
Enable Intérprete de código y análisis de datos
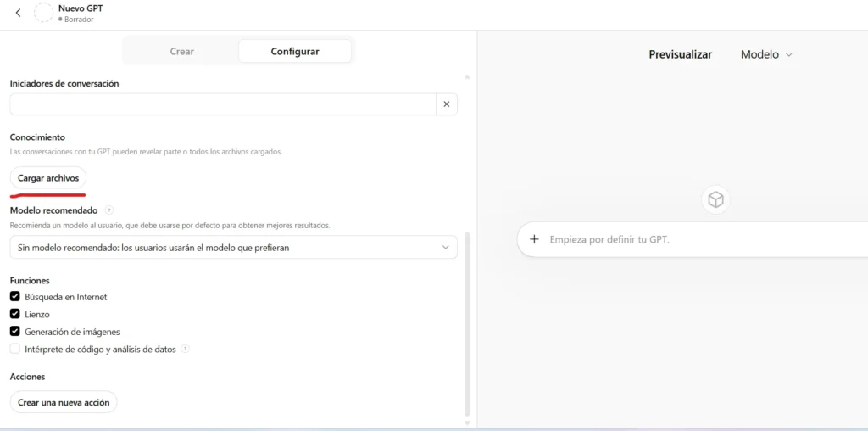click(15, 349)
